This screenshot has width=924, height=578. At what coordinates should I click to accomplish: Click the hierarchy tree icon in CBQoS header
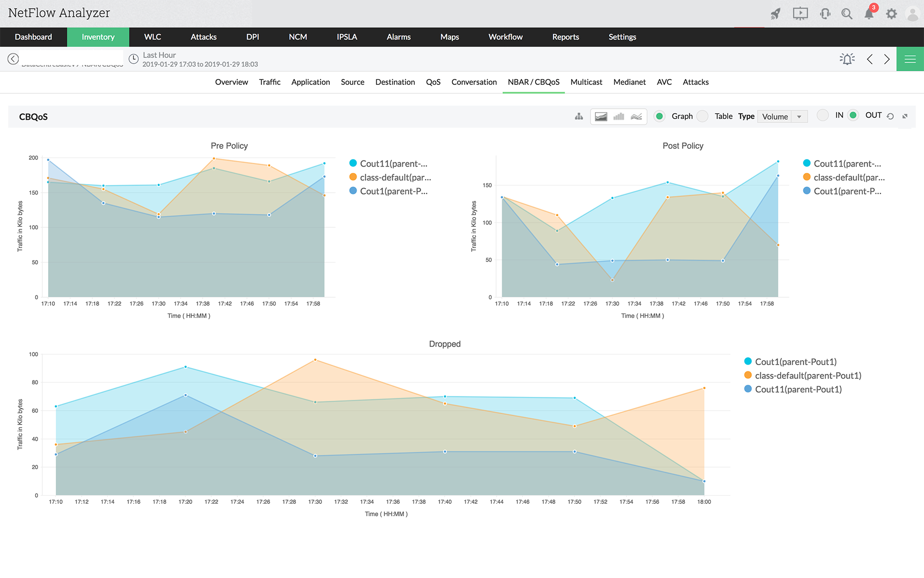click(579, 117)
